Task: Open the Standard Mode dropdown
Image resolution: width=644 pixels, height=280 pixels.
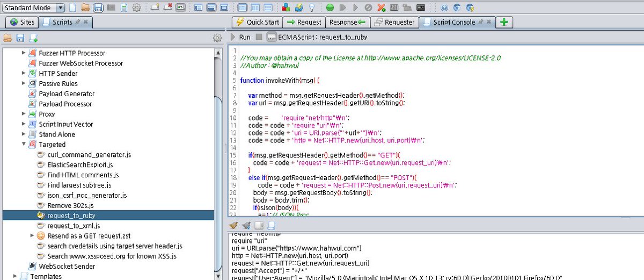Action: point(34,8)
